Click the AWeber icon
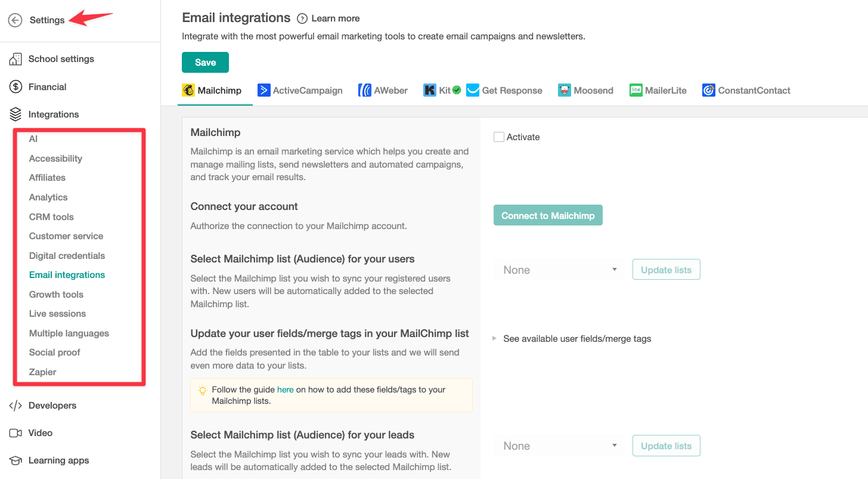The image size is (868, 479). (x=364, y=89)
